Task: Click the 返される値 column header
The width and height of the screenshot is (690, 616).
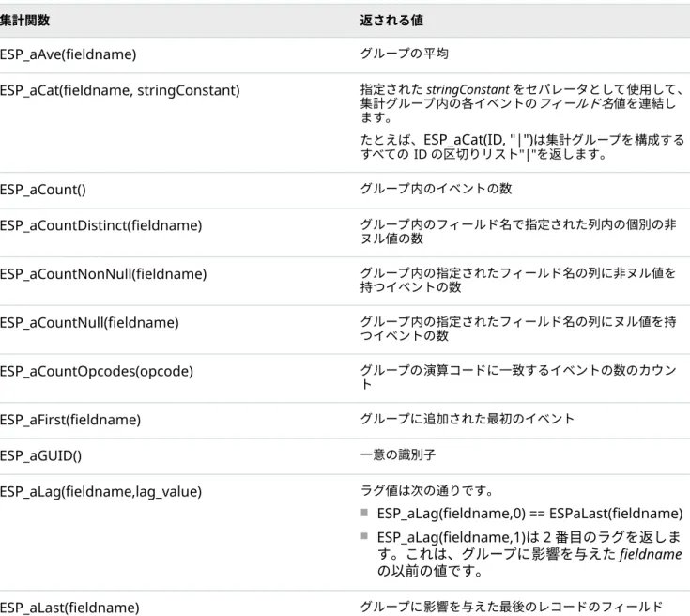Action: click(x=391, y=21)
